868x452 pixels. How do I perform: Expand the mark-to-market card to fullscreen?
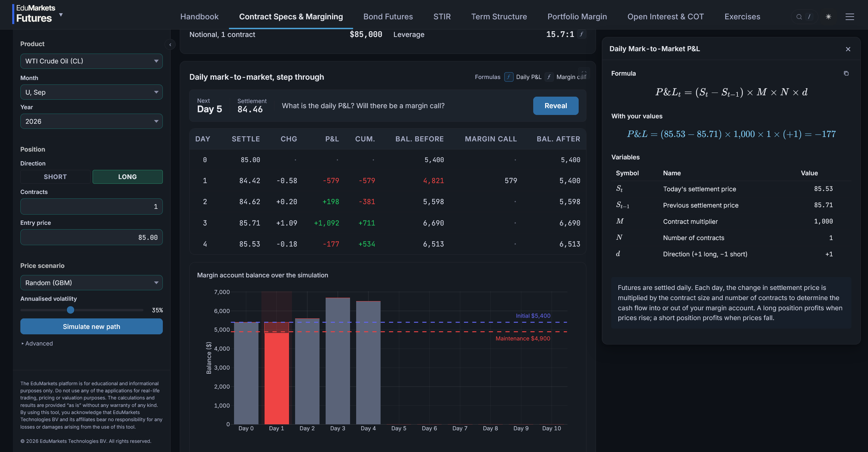click(x=584, y=73)
